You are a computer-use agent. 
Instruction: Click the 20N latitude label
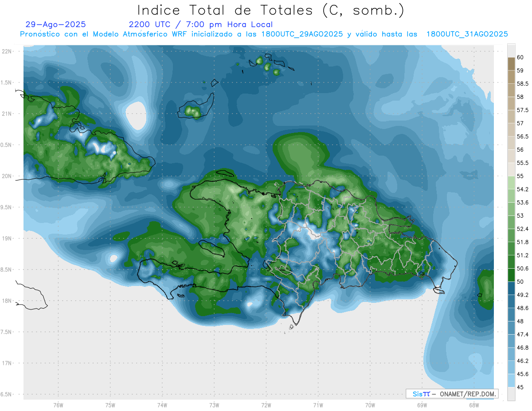tap(6, 176)
